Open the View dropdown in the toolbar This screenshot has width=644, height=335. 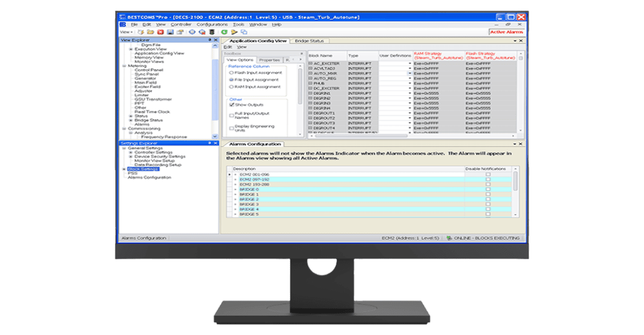point(126,32)
